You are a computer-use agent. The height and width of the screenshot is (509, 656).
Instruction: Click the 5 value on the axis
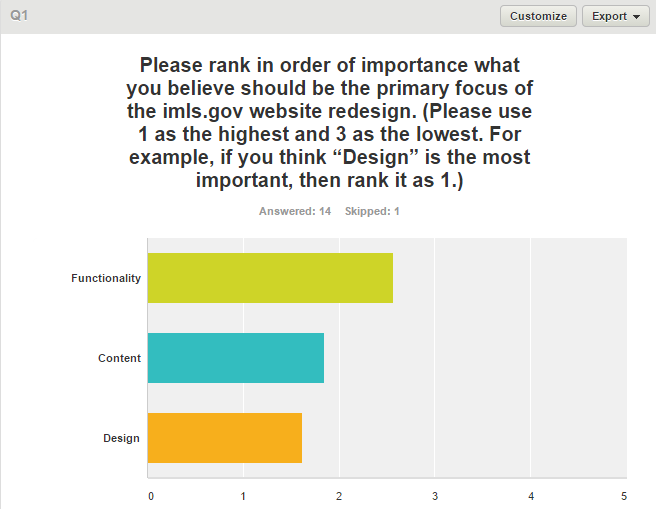point(624,495)
